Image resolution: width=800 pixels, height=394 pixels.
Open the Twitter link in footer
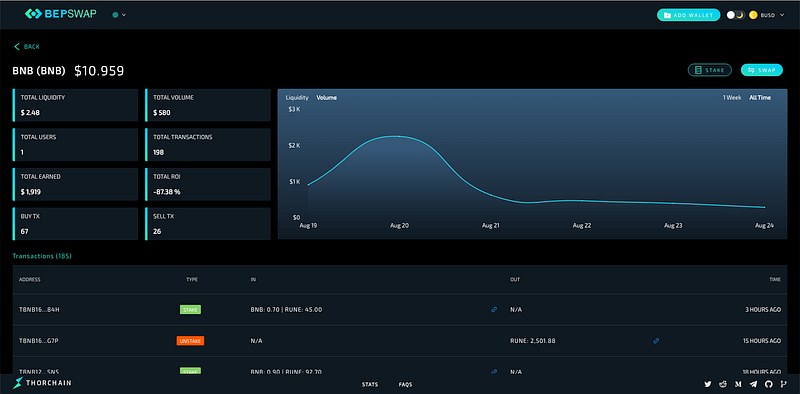pyautogui.click(x=708, y=384)
